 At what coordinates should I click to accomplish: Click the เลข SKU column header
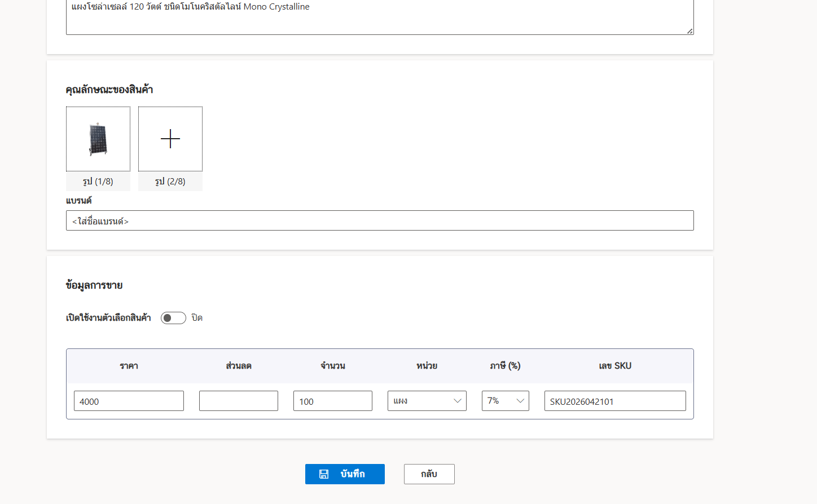pyautogui.click(x=614, y=366)
